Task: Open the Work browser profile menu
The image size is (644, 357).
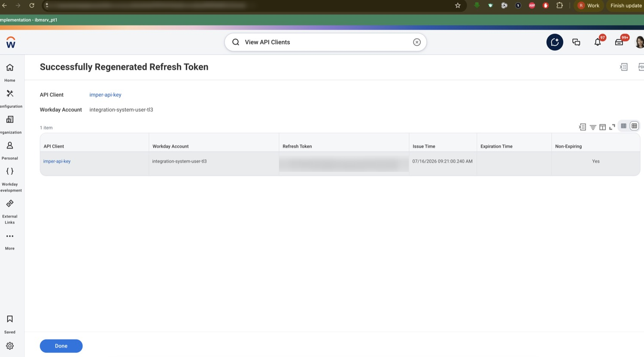Action: click(x=589, y=6)
